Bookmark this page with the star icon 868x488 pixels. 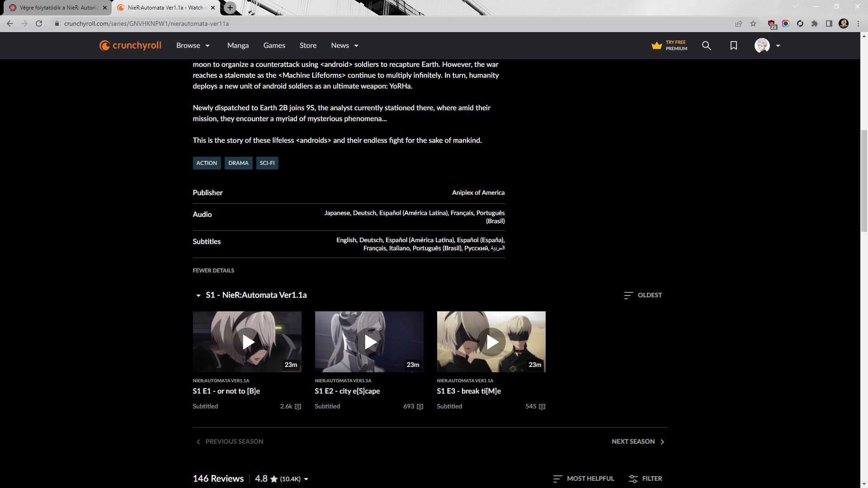(x=753, y=23)
